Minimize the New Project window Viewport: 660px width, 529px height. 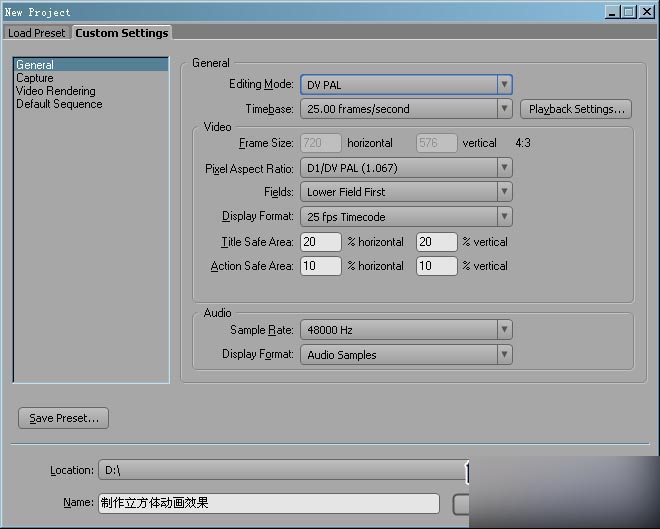[613, 12]
